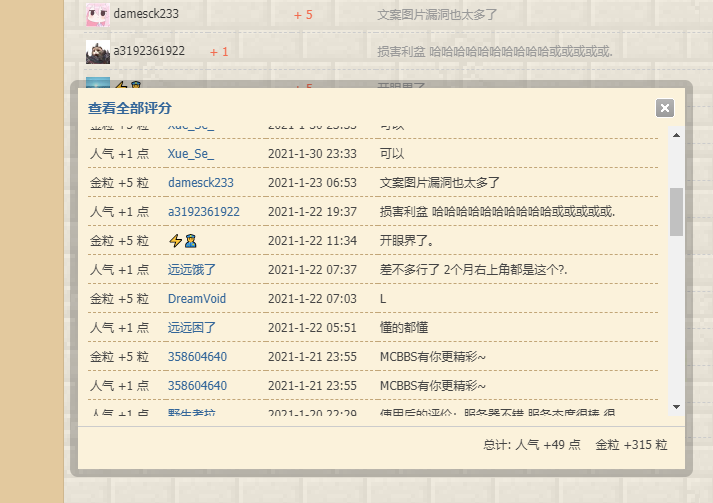Click a3192361922's avatar image
Viewport: 713px width, 503px height.
click(x=97, y=51)
